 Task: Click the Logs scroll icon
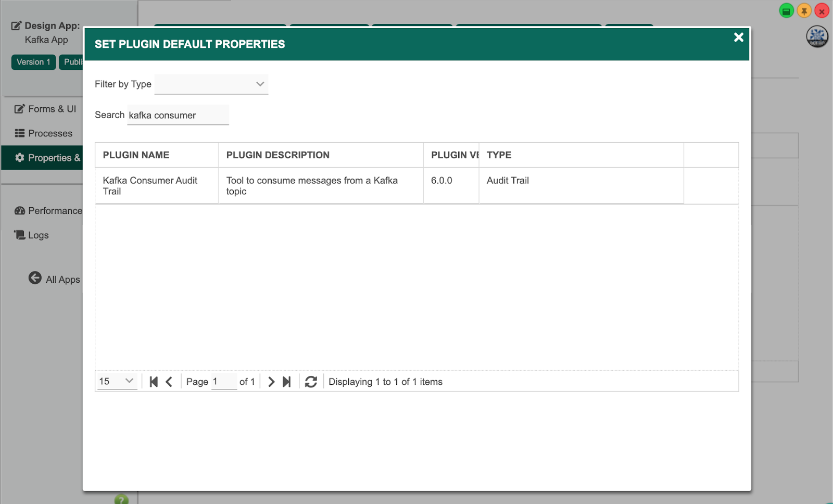(20, 235)
